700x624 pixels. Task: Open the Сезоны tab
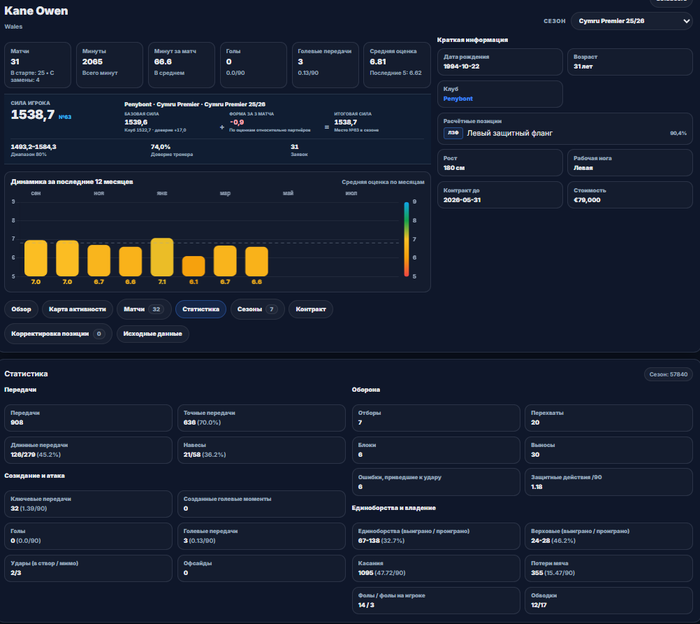(x=258, y=309)
